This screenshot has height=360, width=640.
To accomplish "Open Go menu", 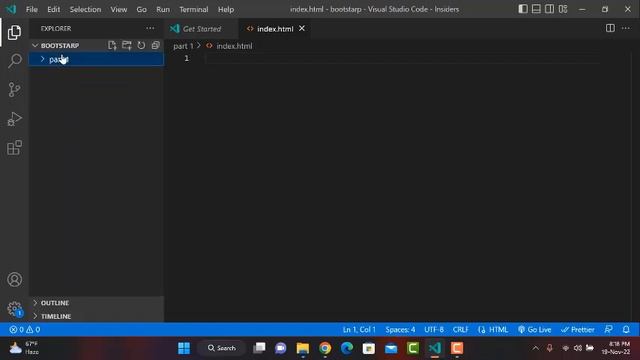I will [x=141, y=9].
